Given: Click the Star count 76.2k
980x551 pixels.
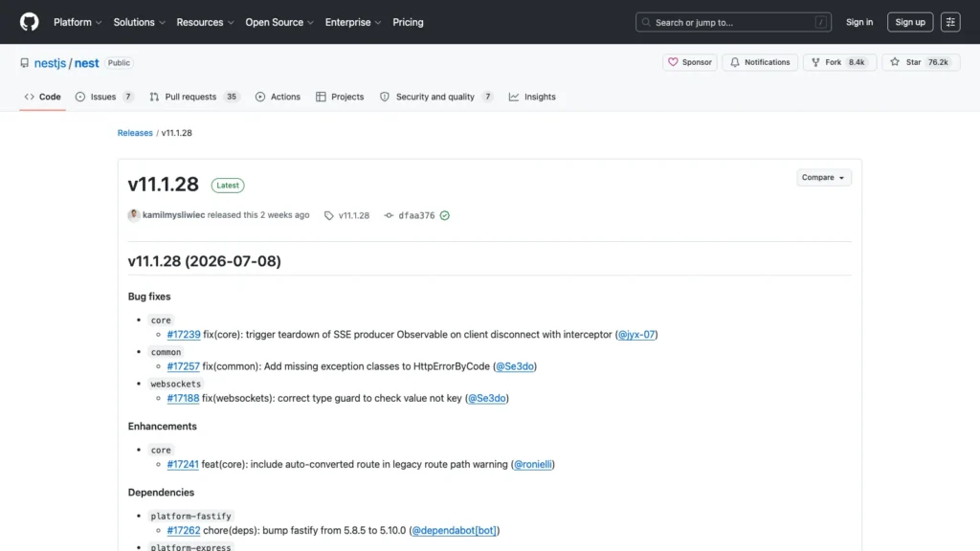Looking at the screenshot, I should point(938,62).
